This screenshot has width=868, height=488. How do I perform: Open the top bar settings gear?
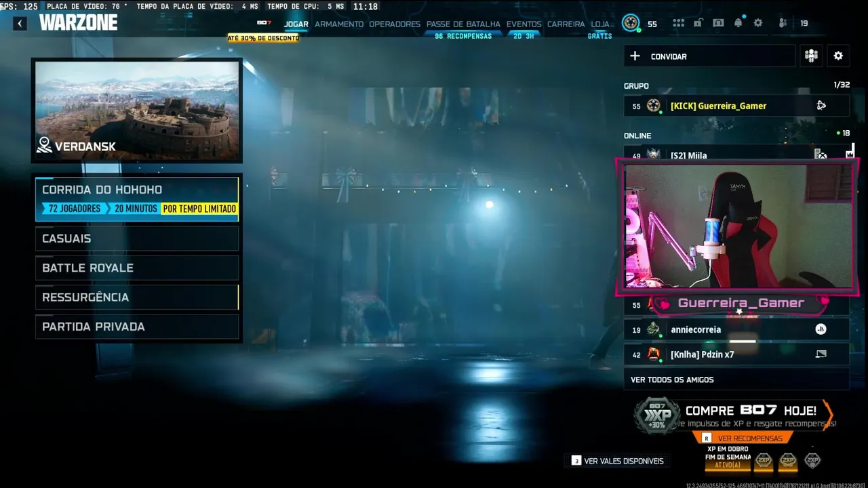[x=758, y=23]
